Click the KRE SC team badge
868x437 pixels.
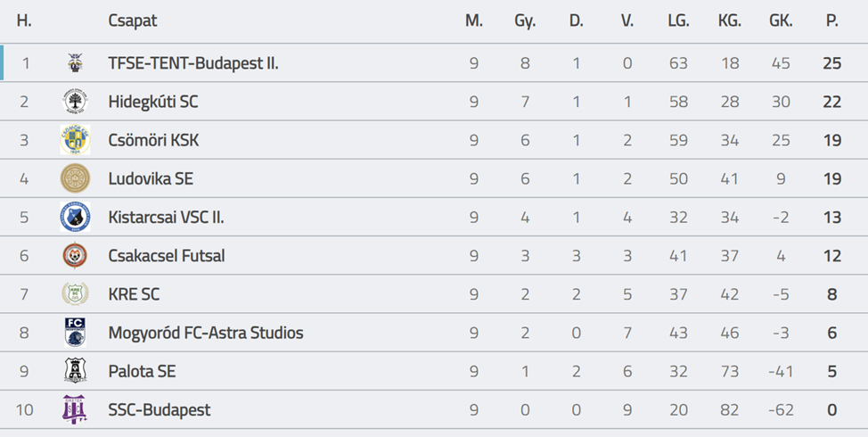tap(75, 294)
